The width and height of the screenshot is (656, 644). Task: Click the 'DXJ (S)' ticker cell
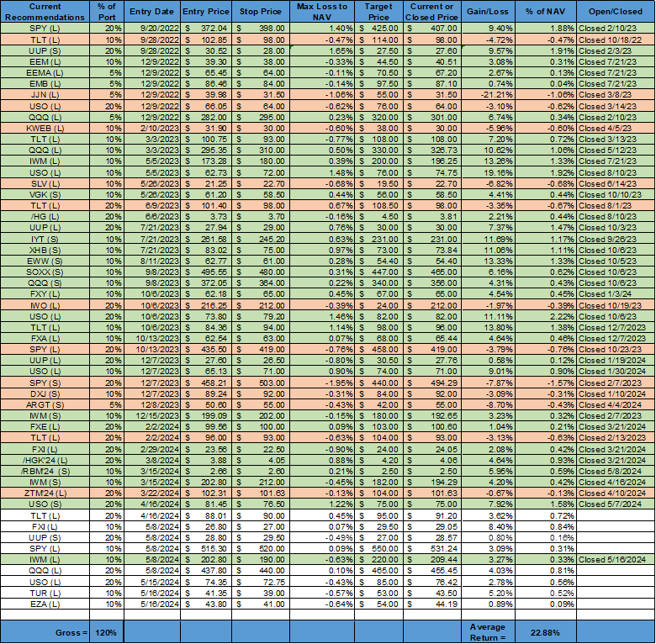click(x=45, y=394)
